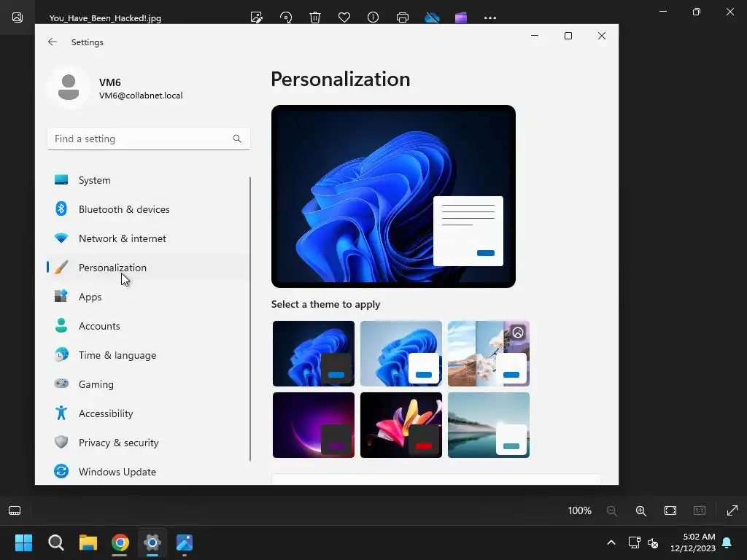Open Accessibility settings category
Image resolution: width=747 pixels, height=560 pixels.
(x=147, y=413)
